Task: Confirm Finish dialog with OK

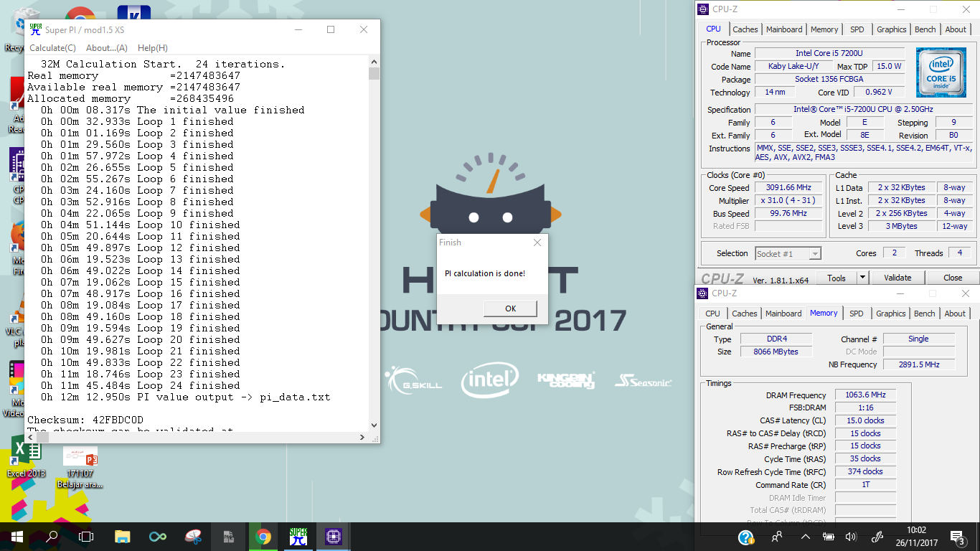Action: pyautogui.click(x=510, y=309)
